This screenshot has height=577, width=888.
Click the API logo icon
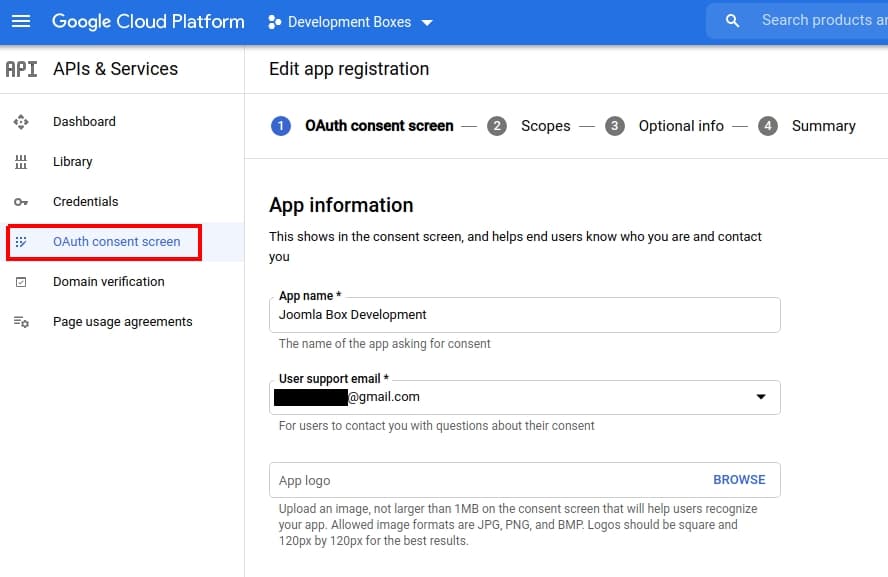click(x=22, y=69)
